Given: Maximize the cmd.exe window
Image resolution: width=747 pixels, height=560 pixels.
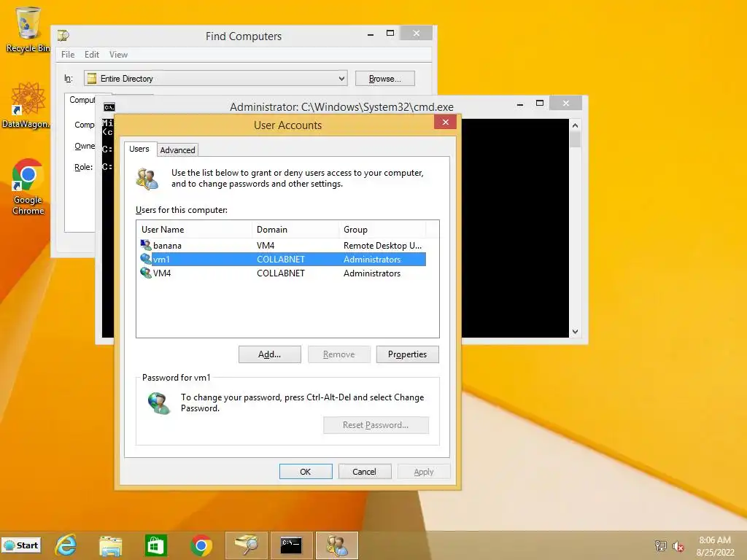Looking at the screenshot, I should [x=540, y=103].
